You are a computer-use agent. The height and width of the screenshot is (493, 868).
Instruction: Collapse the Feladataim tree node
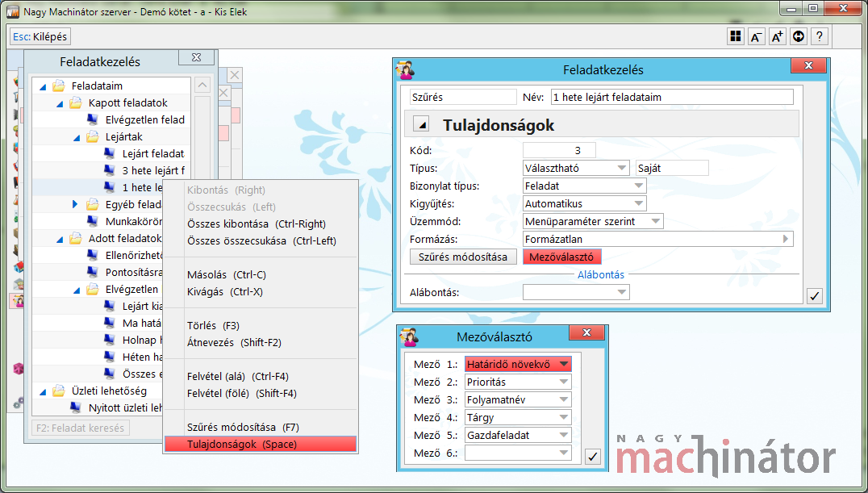pos(43,86)
